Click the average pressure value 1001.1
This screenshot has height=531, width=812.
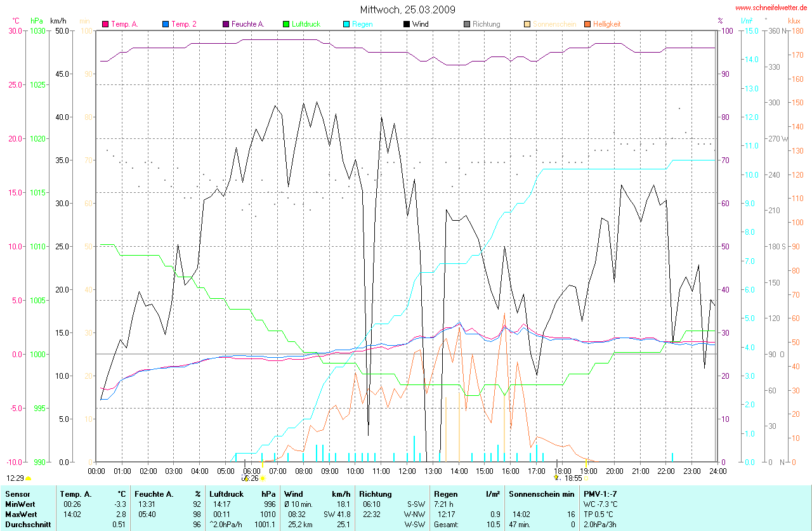click(x=265, y=525)
